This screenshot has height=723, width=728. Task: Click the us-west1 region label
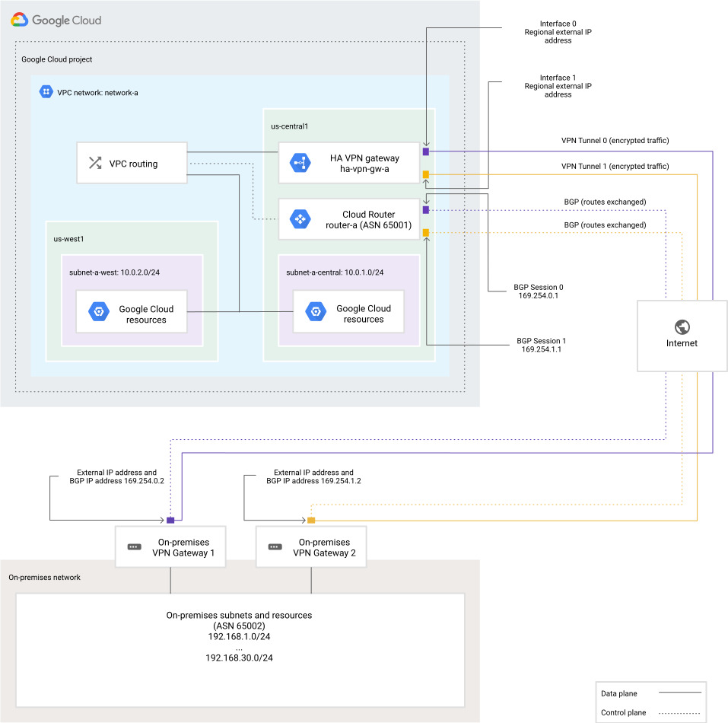68,239
